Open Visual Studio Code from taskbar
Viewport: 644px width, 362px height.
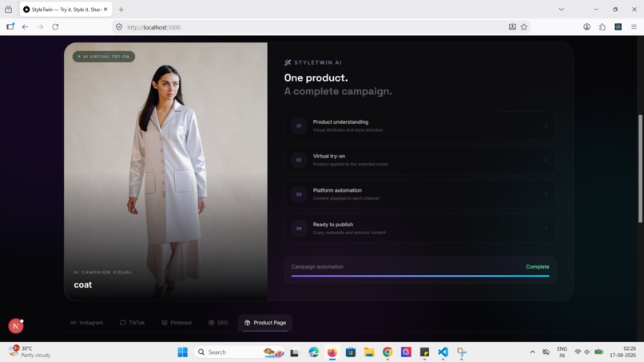pyautogui.click(x=443, y=352)
